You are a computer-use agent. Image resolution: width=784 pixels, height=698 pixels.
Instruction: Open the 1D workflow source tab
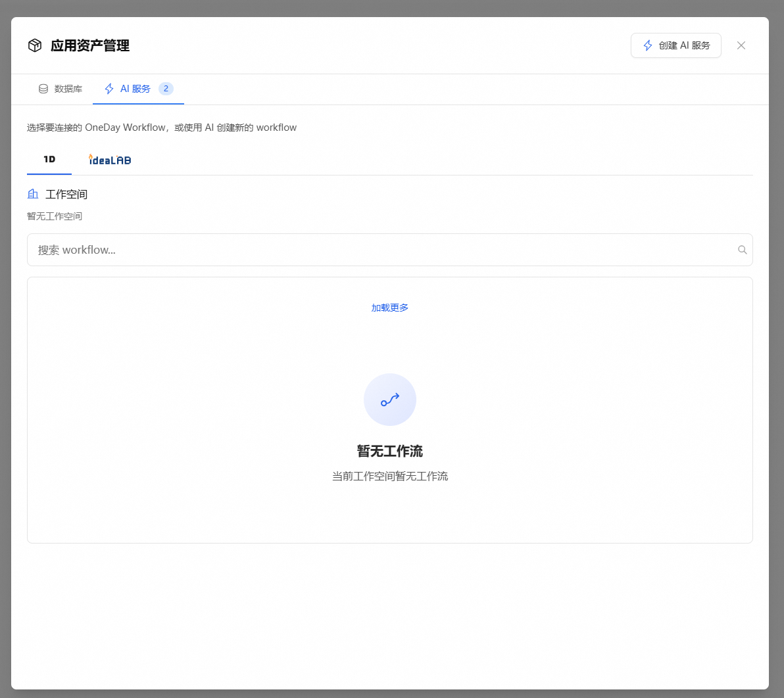click(49, 160)
